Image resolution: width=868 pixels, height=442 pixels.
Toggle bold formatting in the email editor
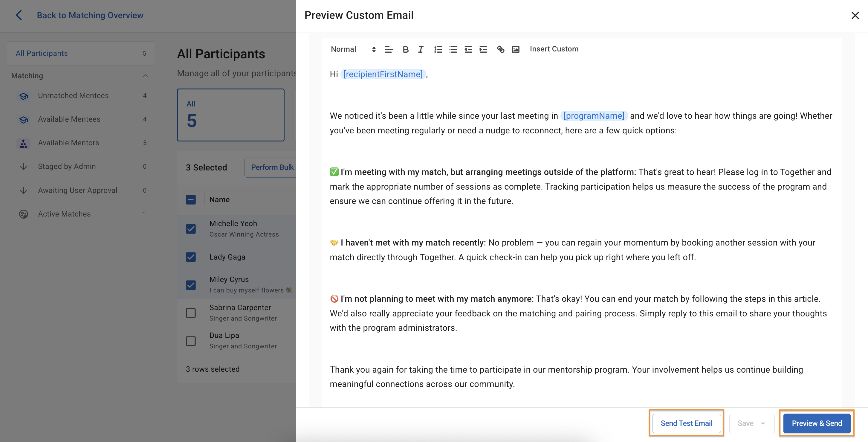tap(405, 50)
